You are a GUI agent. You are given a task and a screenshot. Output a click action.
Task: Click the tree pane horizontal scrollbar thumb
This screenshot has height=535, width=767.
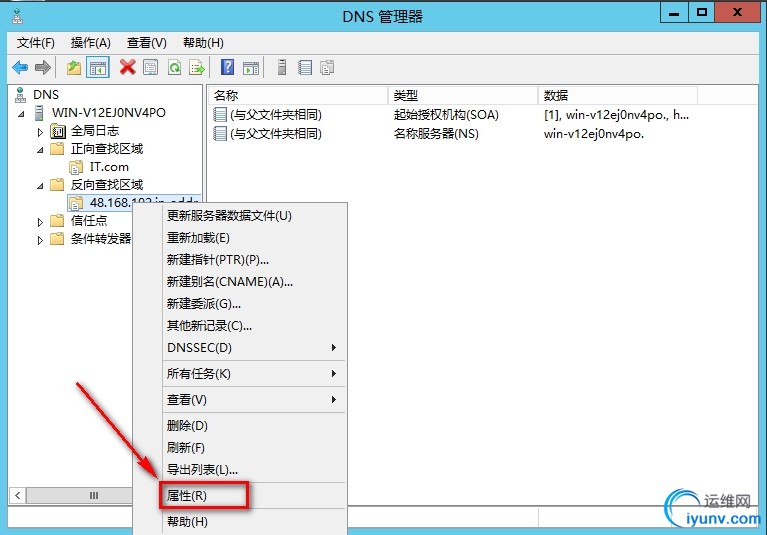pyautogui.click(x=80, y=495)
